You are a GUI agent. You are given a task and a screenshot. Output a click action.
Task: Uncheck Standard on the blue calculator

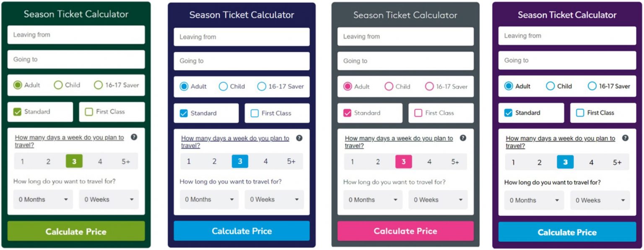[x=184, y=113]
